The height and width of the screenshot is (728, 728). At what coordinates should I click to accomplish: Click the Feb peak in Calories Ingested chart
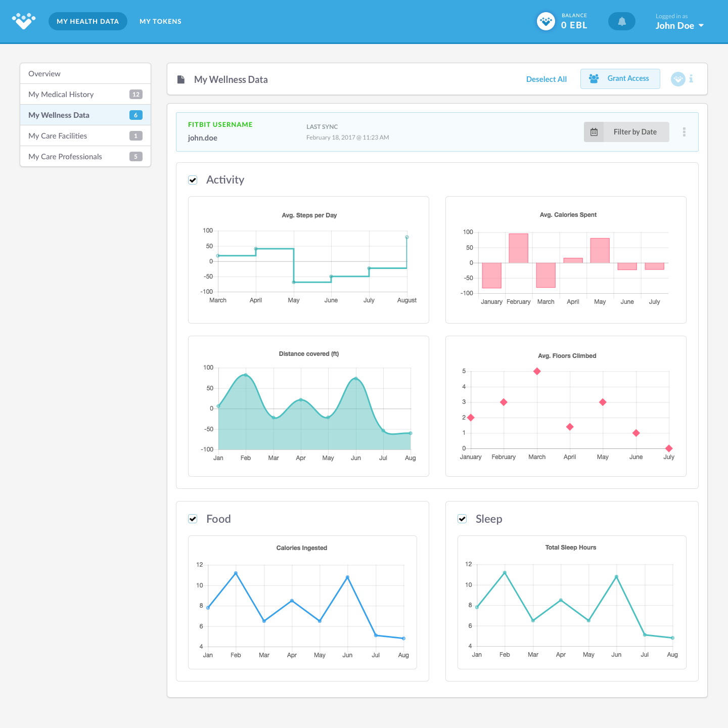point(236,573)
